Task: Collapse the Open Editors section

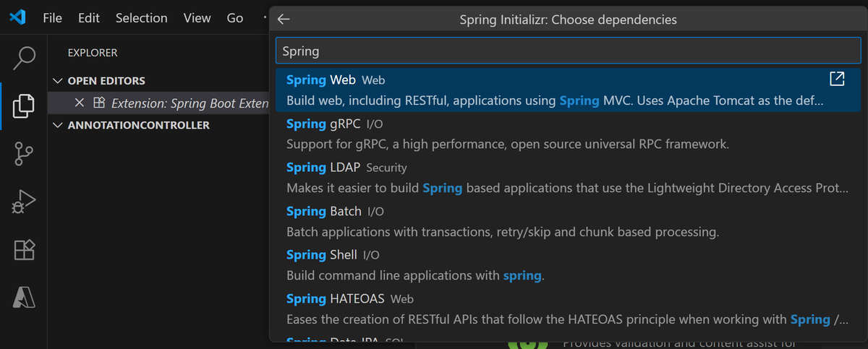Action: pyautogui.click(x=58, y=81)
